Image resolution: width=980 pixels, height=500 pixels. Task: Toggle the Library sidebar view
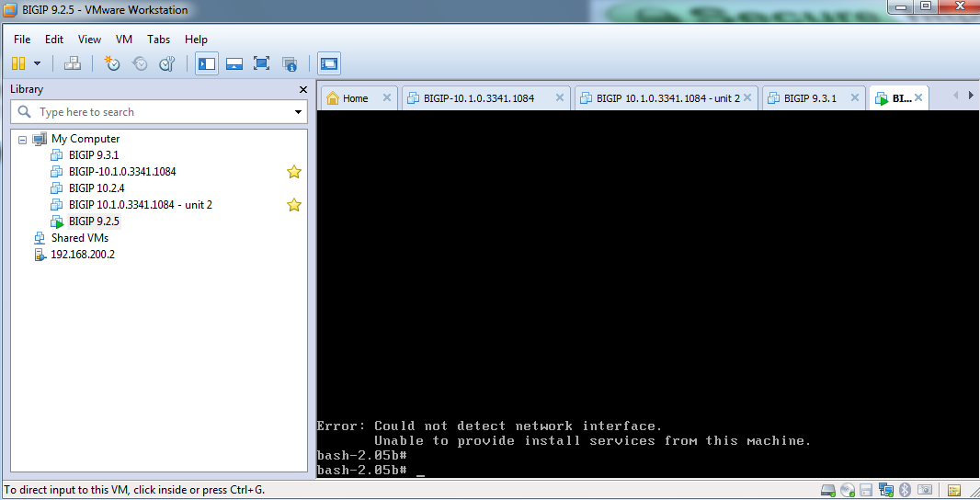pyautogui.click(x=207, y=63)
